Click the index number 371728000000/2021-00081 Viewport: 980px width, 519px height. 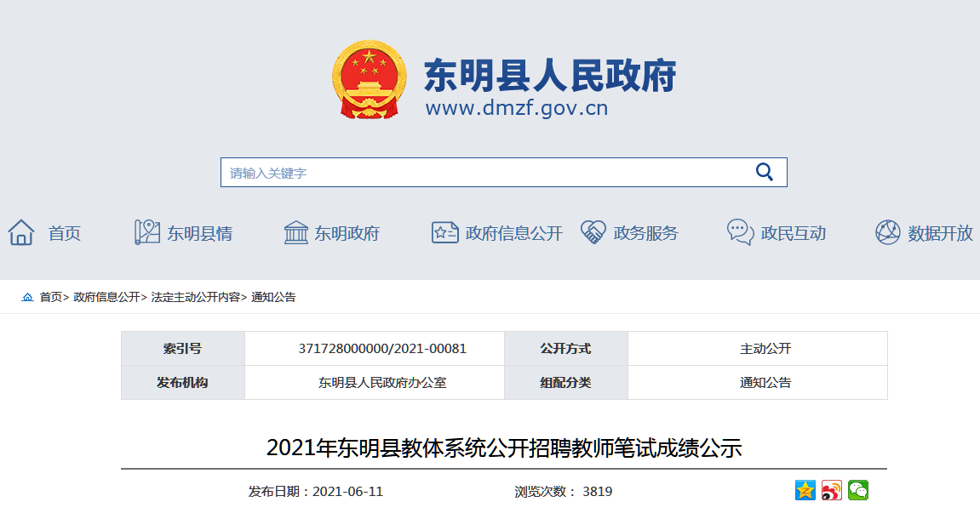pyautogui.click(x=382, y=349)
